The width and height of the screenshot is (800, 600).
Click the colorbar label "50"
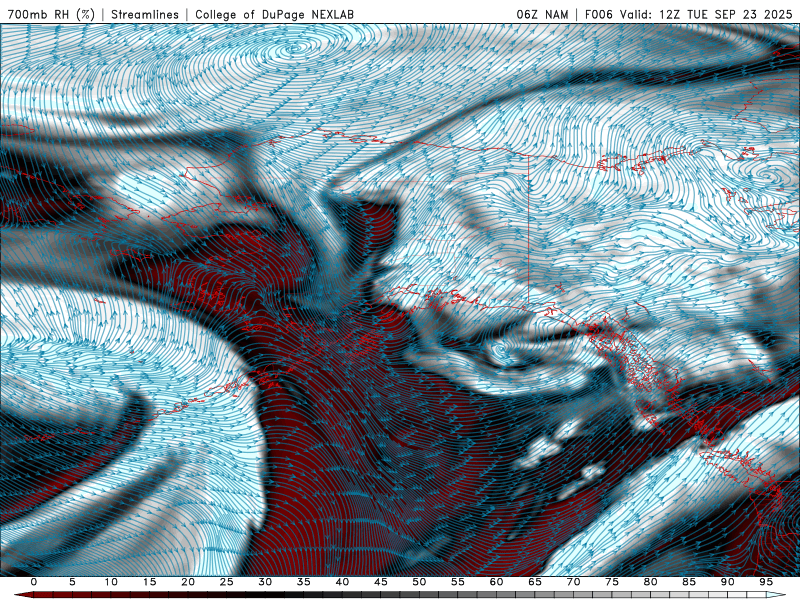[x=419, y=582]
